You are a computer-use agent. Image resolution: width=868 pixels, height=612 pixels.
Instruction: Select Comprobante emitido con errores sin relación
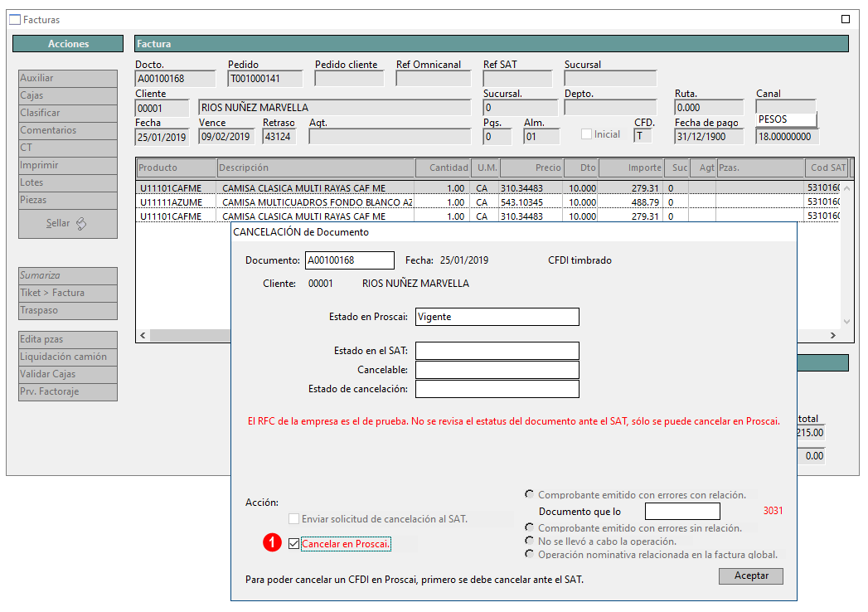point(529,527)
